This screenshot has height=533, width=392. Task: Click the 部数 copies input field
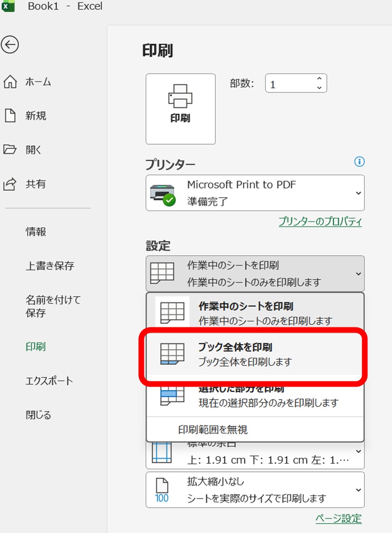pos(290,84)
